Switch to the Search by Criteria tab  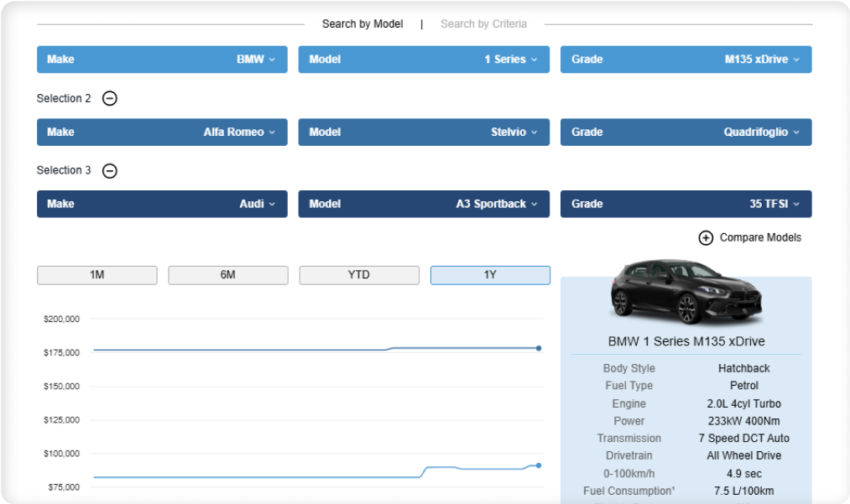coord(483,23)
